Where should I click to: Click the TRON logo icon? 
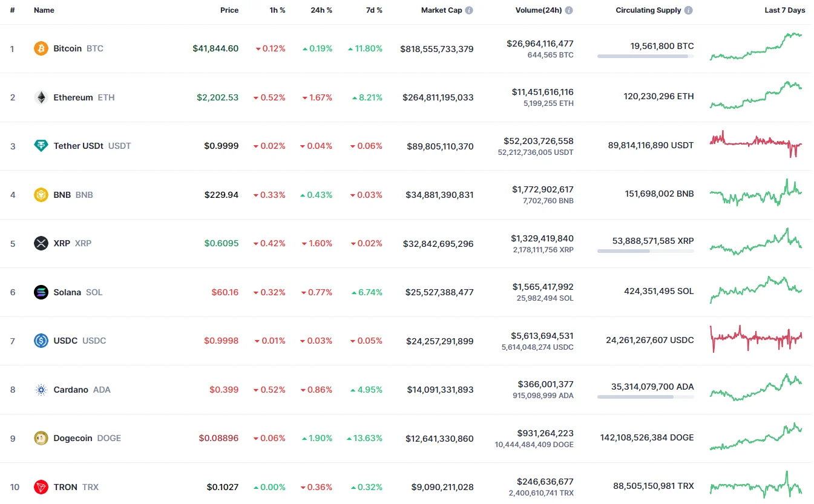[41, 487]
